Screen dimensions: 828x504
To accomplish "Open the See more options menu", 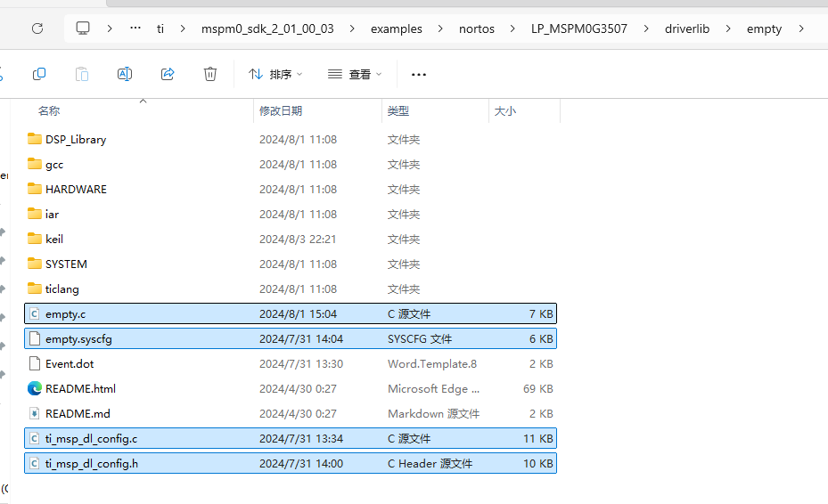I will point(419,75).
